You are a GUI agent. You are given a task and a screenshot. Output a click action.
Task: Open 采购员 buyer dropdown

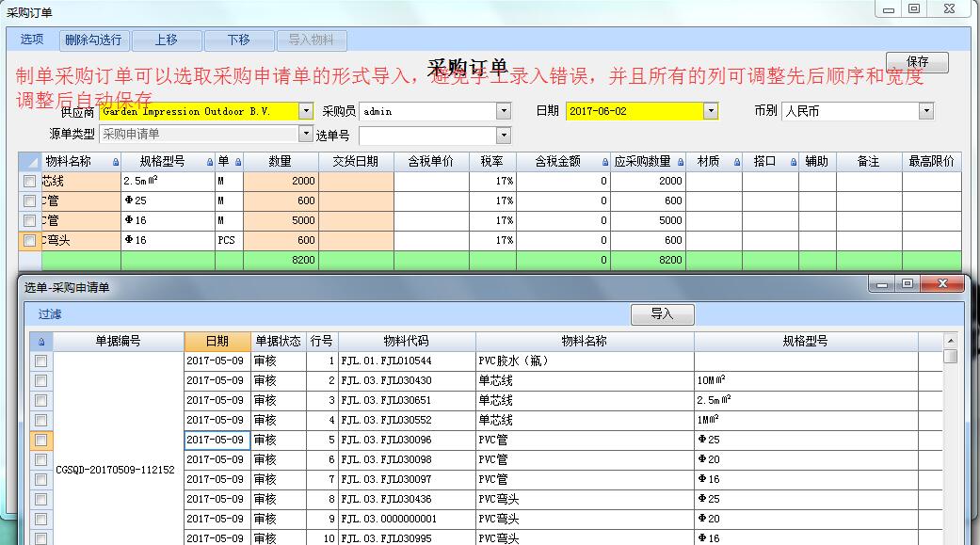504,111
